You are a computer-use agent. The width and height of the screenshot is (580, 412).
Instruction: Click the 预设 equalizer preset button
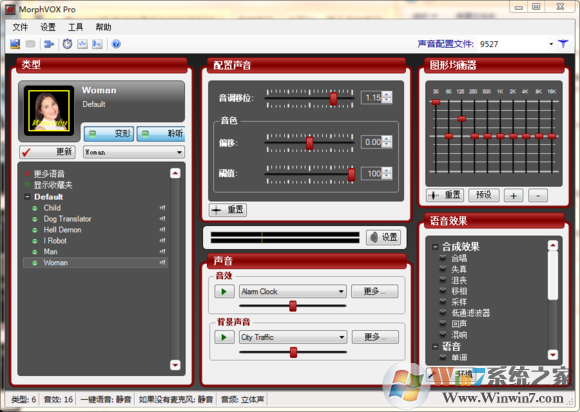click(484, 195)
